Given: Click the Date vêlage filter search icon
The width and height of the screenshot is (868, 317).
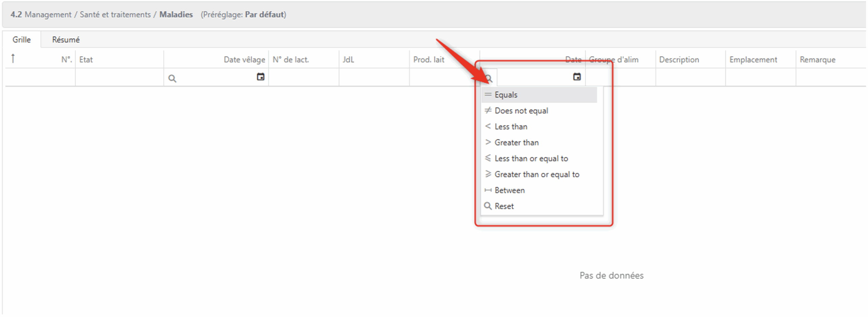Looking at the screenshot, I should coord(172,79).
